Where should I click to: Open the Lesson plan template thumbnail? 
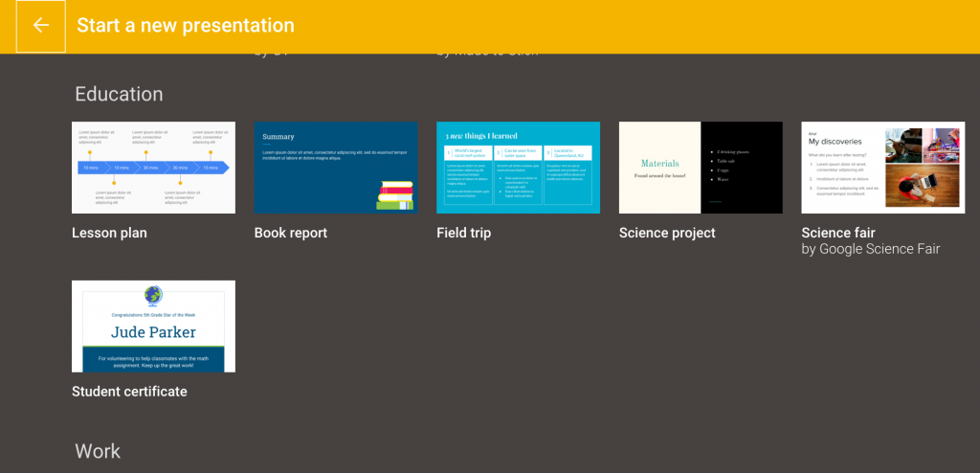click(x=154, y=168)
